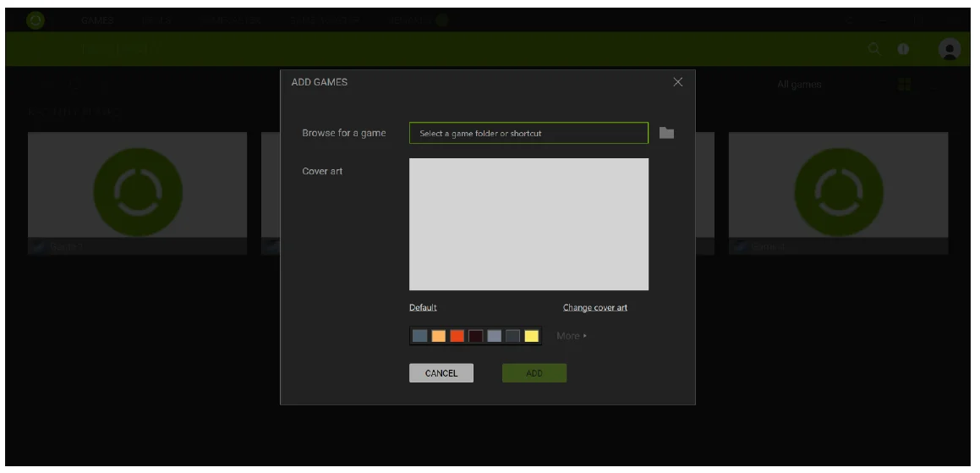Click the Default cover art link
This screenshot has height=473, width=980.
(x=423, y=307)
